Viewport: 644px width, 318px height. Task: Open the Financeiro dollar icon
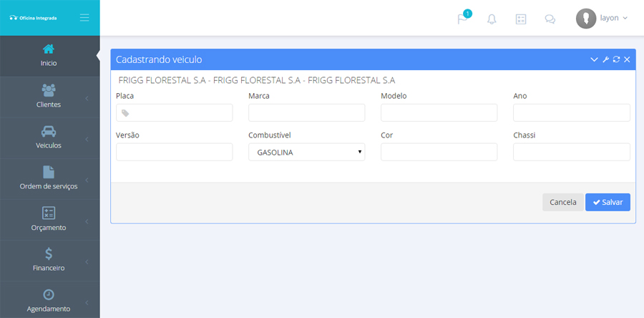click(49, 254)
